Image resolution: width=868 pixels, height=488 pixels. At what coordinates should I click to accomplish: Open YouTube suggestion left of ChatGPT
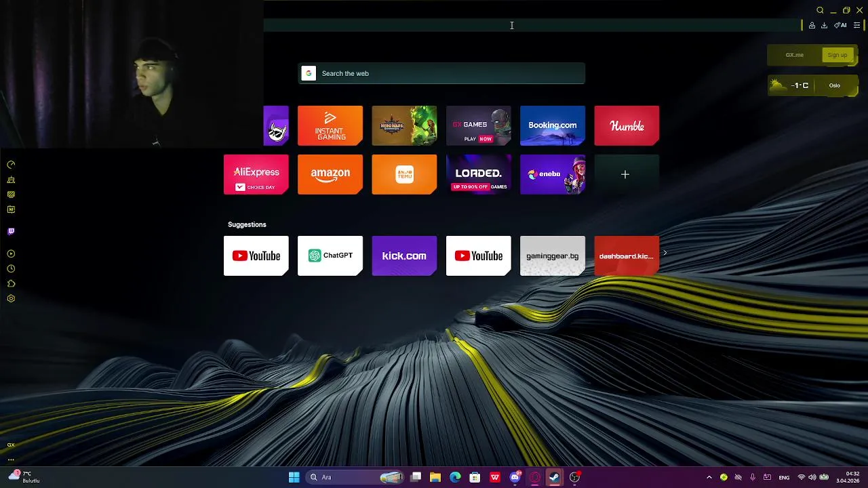click(256, 256)
